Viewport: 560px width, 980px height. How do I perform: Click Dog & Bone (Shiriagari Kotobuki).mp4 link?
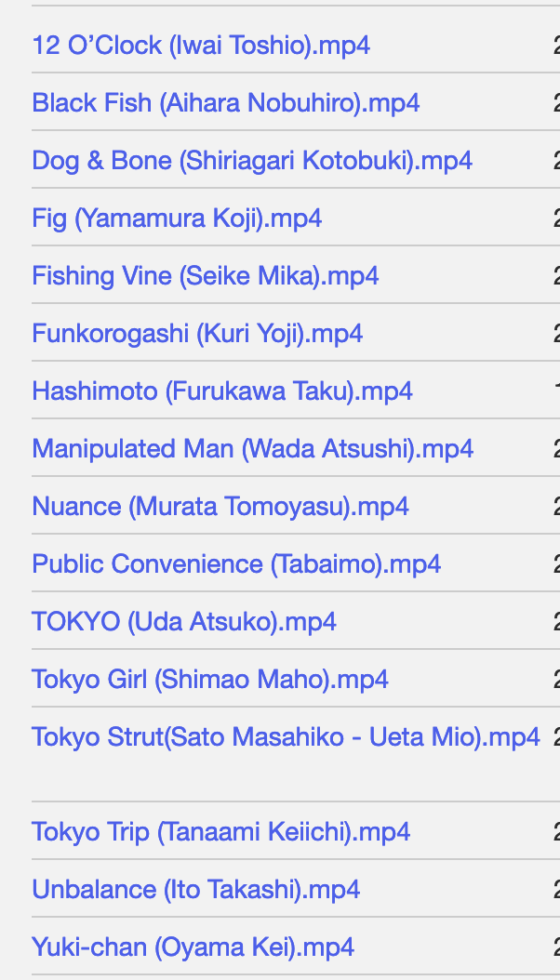point(252,161)
